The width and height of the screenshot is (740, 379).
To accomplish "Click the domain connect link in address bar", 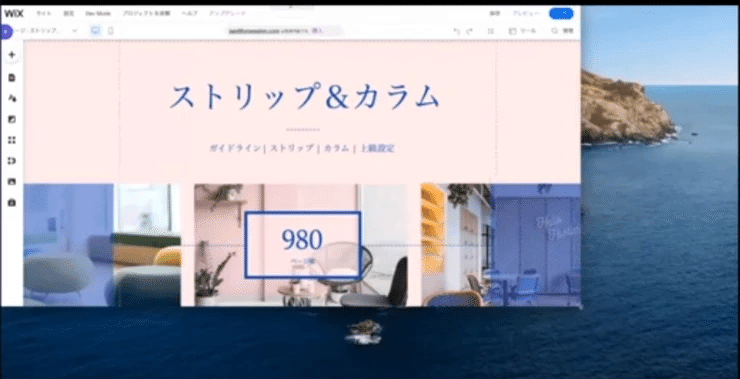I will tap(318, 31).
